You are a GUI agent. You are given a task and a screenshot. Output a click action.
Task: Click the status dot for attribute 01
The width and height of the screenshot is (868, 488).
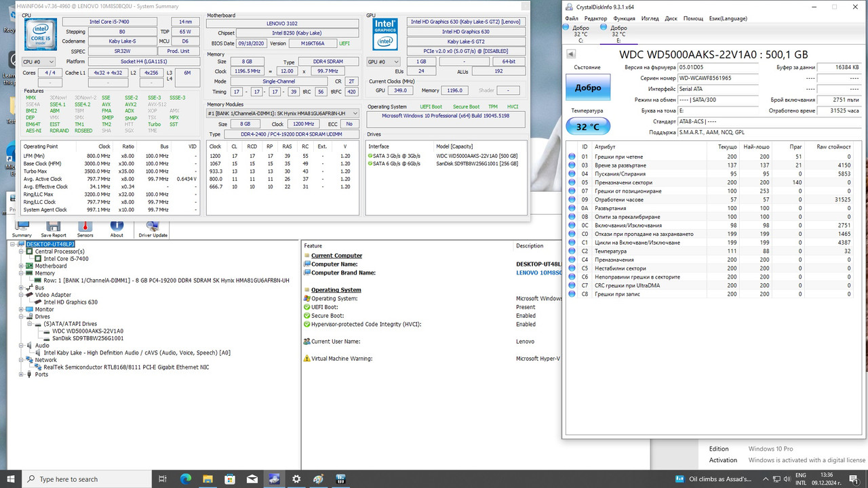[x=572, y=157]
